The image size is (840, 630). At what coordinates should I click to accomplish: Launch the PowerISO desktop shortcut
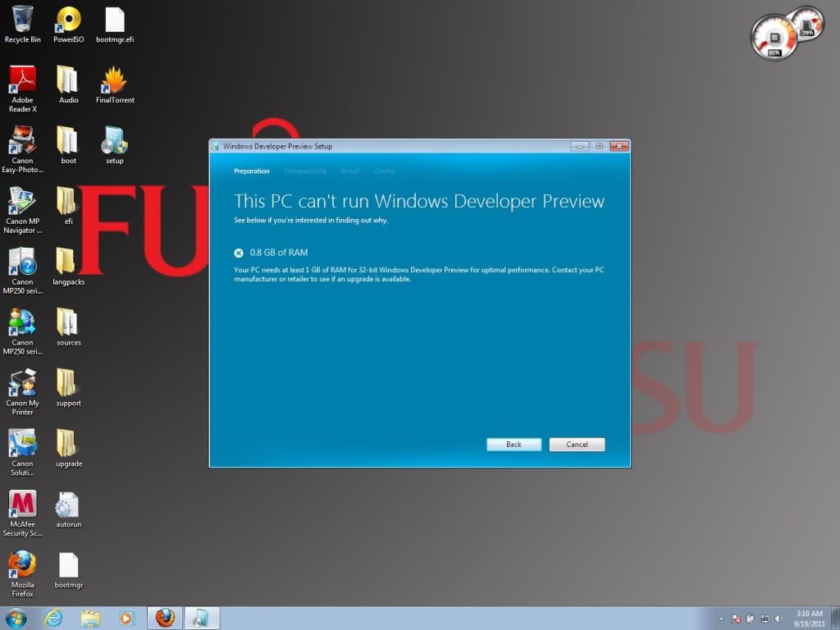[69, 25]
